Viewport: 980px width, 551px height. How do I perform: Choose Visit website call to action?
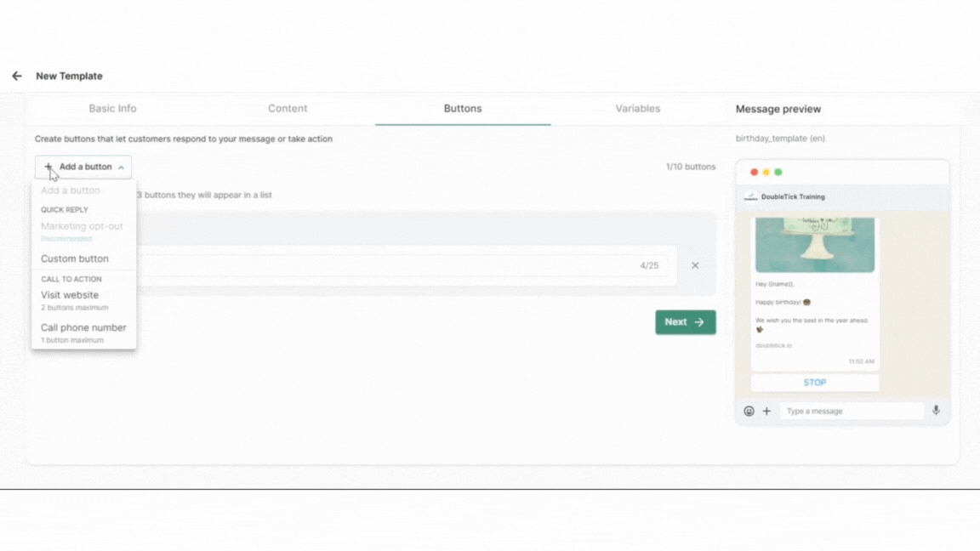pos(70,295)
